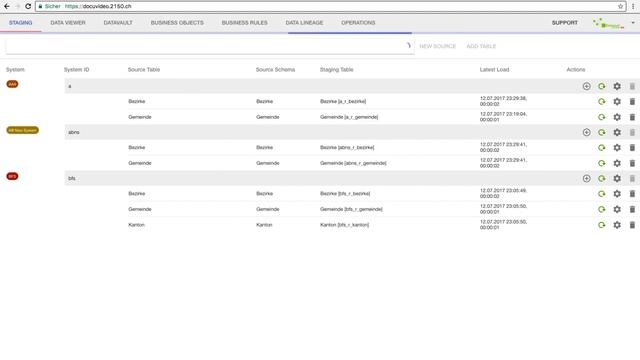Reload the a_r_gemeinde staging table
640x360 pixels.
point(602,117)
